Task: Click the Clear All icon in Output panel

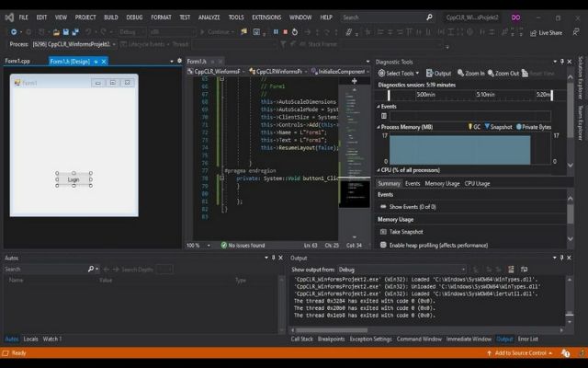Action: pyautogui.click(x=511, y=270)
